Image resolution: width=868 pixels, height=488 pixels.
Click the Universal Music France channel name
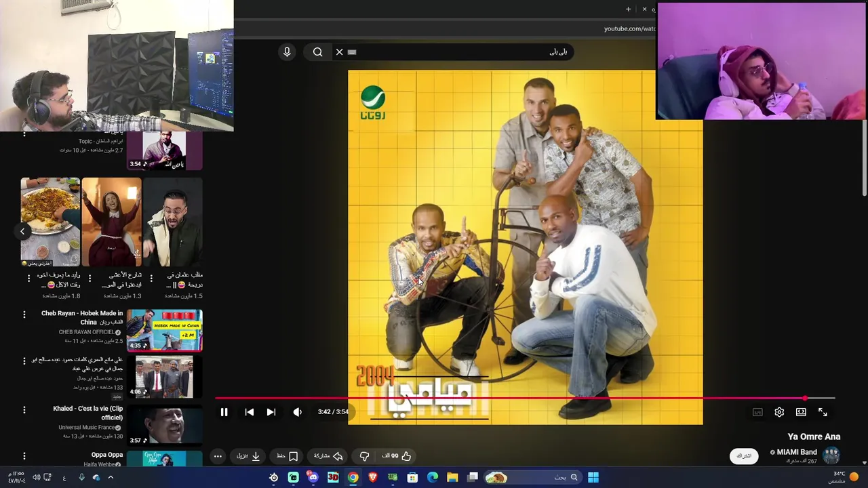pyautogui.click(x=86, y=428)
